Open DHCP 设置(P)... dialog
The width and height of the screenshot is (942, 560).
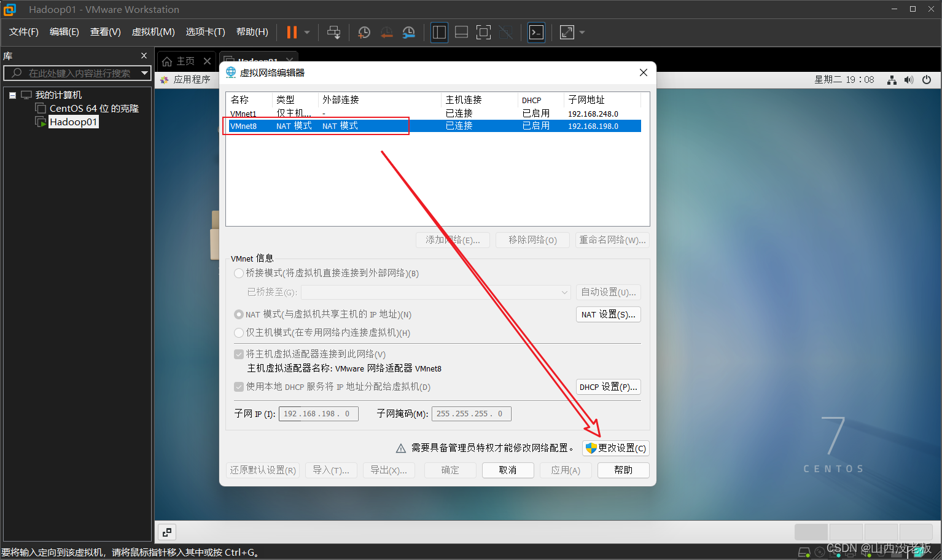(x=609, y=387)
